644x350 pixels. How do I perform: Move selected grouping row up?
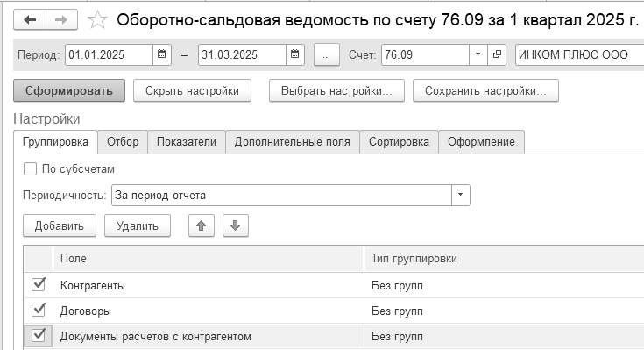202,225
